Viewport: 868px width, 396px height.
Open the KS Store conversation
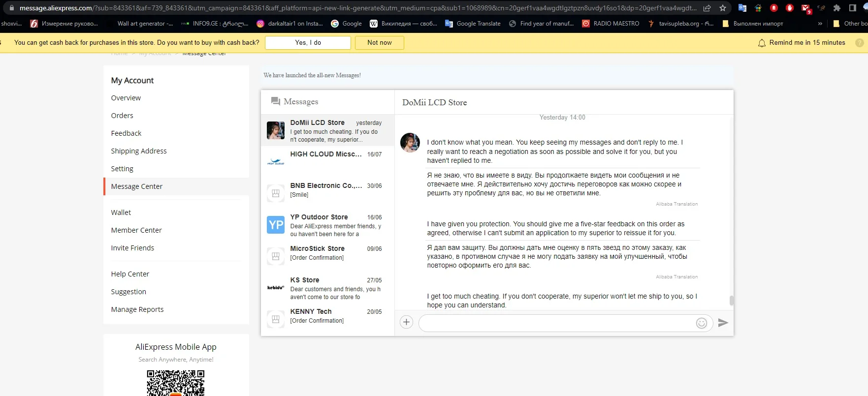click(x=328, y=288)
